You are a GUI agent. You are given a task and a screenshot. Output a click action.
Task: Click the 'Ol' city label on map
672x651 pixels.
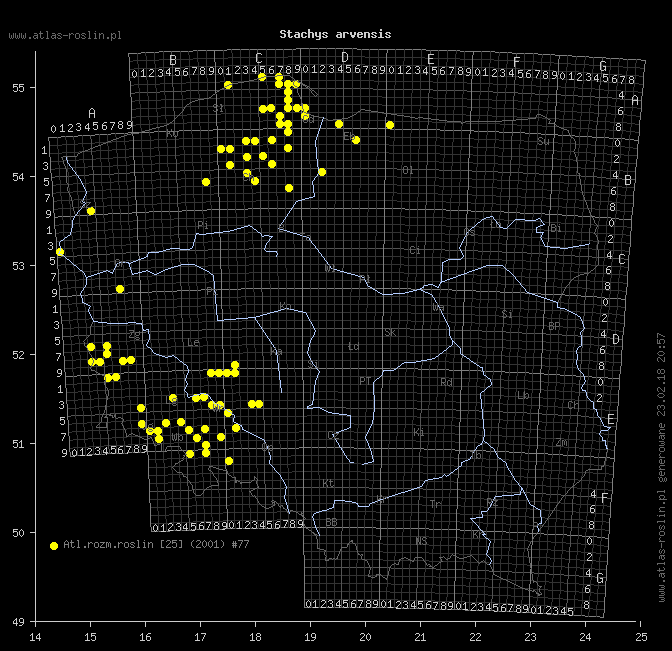(x=408, y=171)
